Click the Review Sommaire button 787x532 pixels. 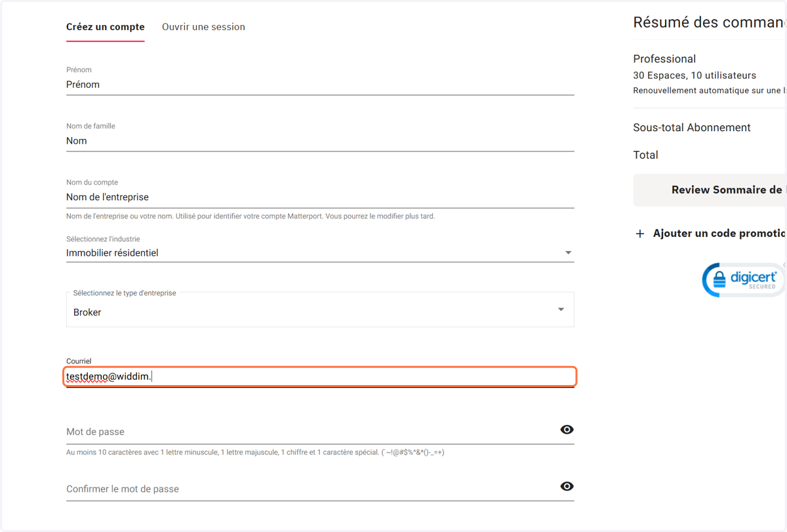(710, 190)
